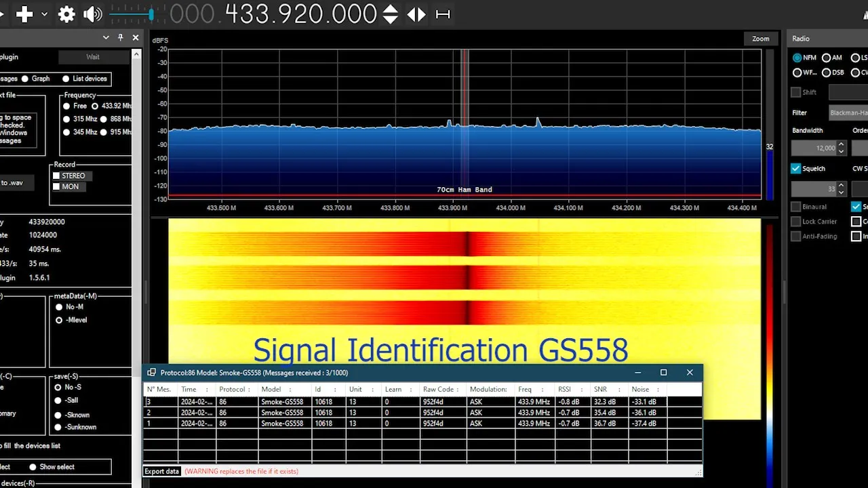Click the .wav record button in plugin panel

[16, 183]
